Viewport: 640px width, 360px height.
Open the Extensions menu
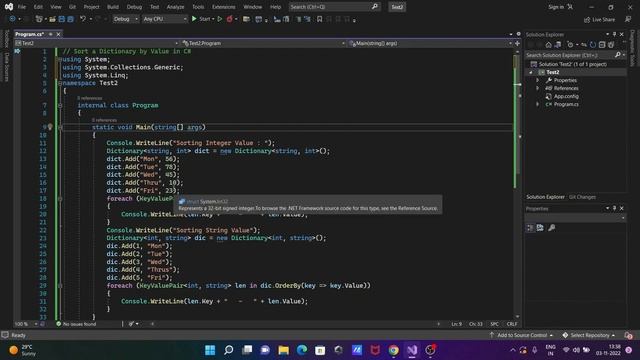pos(223,7)
